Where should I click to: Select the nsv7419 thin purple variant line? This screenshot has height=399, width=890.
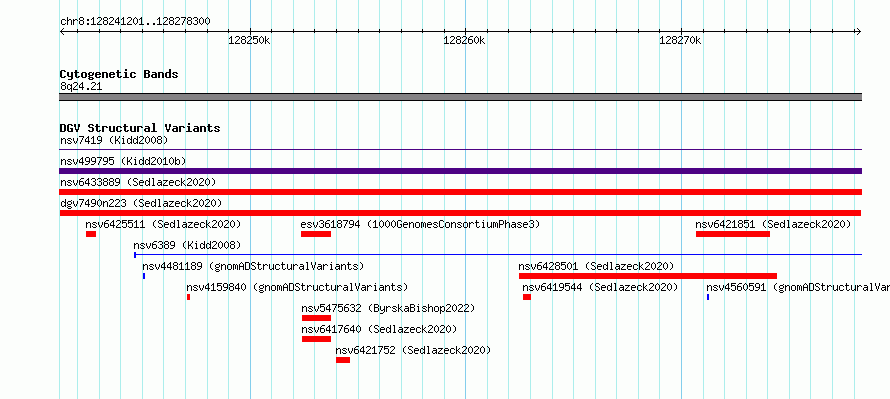(x=461, y=149)
